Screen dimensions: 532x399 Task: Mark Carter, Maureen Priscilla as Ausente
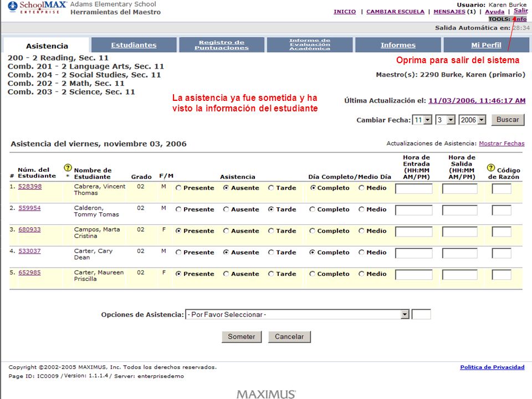[x=226, y=274]
